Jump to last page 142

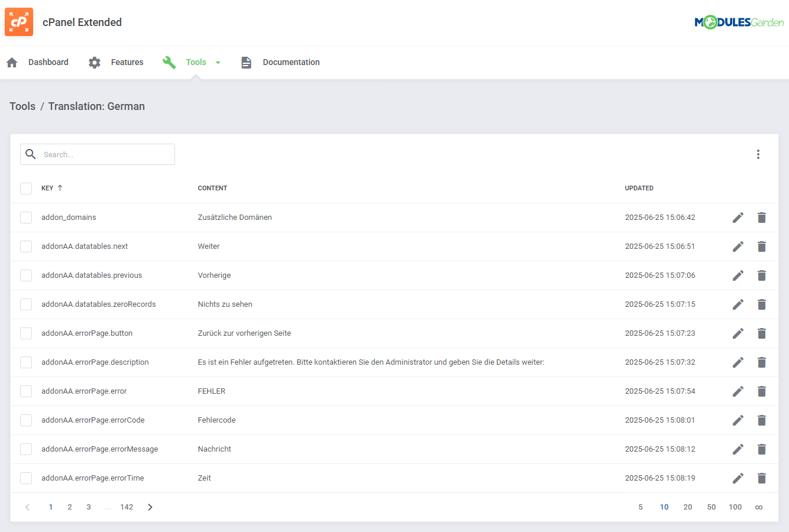pyautogui.click(x=127, y=507)
